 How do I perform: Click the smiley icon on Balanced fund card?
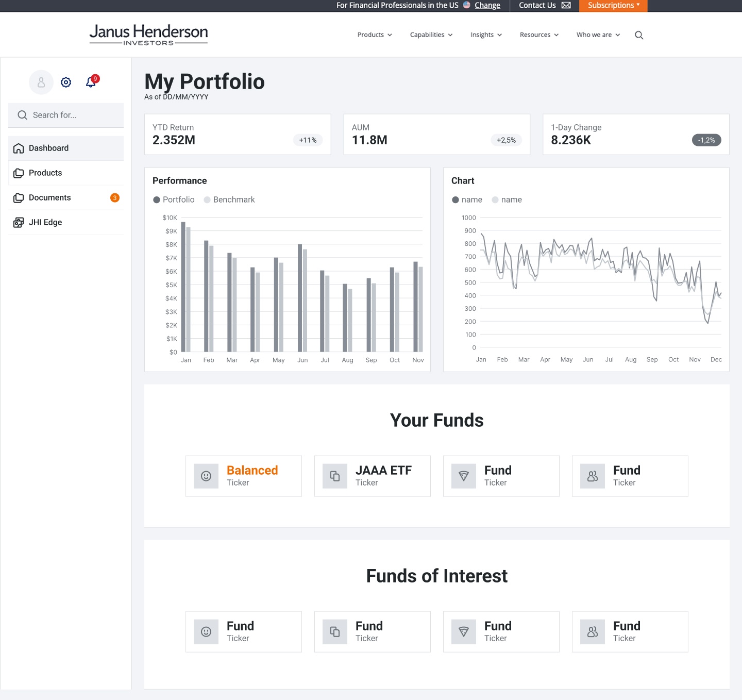pyautogui.click(x=206, y=476)
